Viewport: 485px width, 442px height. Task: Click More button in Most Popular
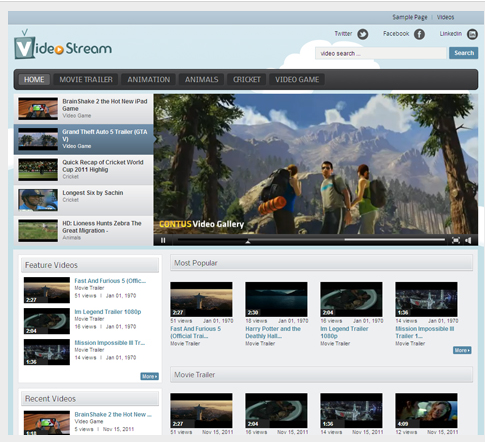tap(462, 350)
